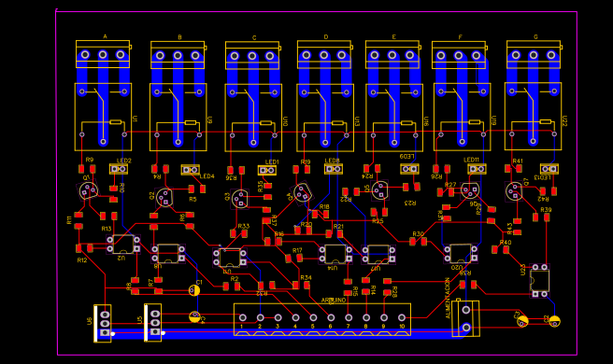
Task: Click the LED13 component
Action: coord(549,169)
